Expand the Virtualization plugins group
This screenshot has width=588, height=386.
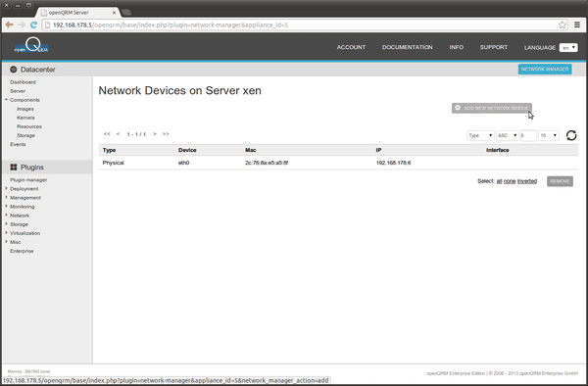(7, 233)
